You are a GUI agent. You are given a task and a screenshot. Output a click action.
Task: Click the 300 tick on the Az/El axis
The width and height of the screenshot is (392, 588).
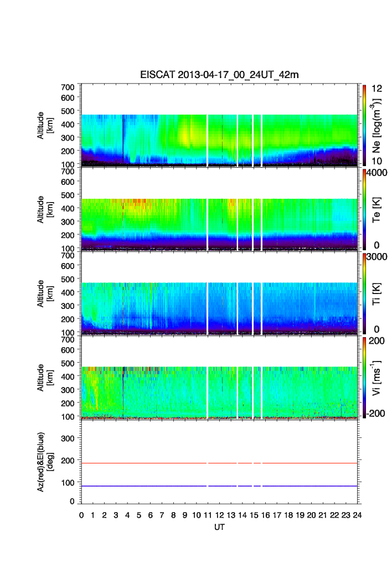[68, 438]
